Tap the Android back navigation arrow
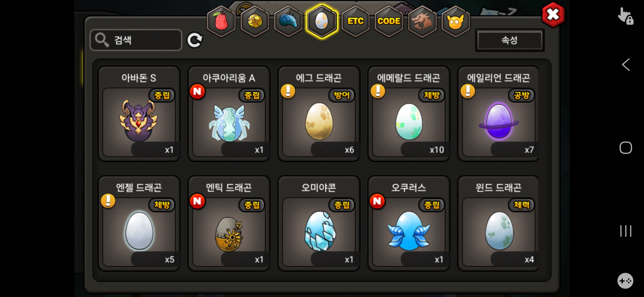644x297 pixels. tap(626, 65)
